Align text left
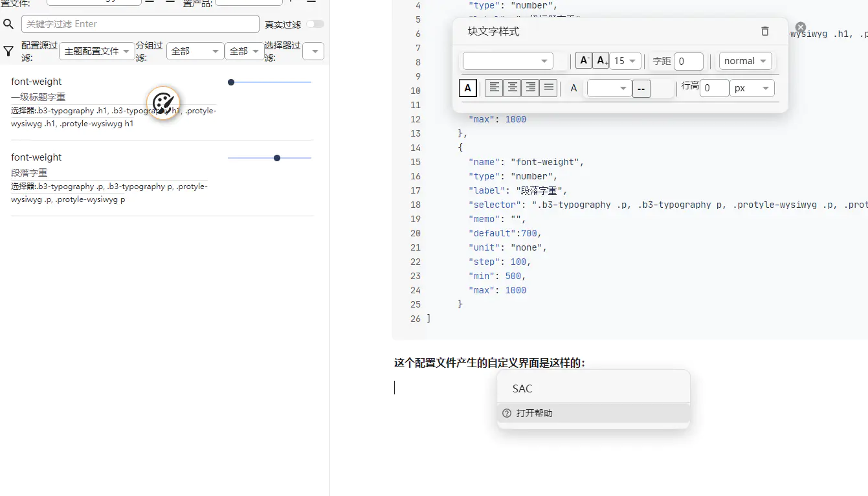The image size is (868, 496). (495, 88)
